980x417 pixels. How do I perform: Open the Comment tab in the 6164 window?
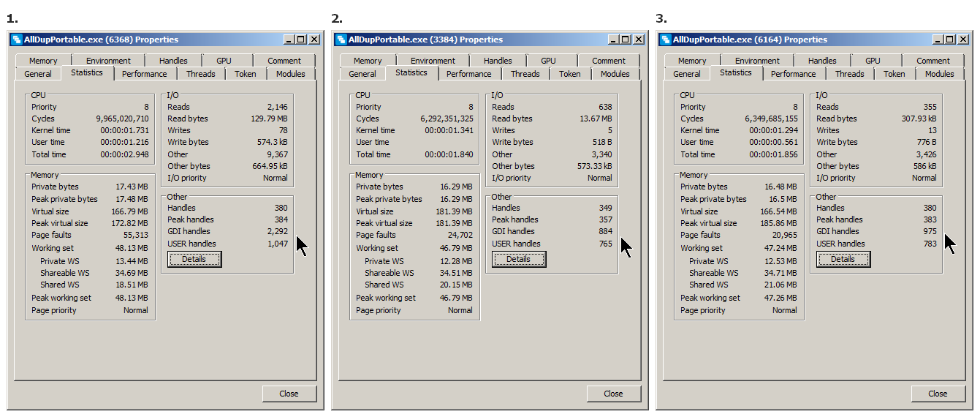pyautogui.click(x=933, y=61)
